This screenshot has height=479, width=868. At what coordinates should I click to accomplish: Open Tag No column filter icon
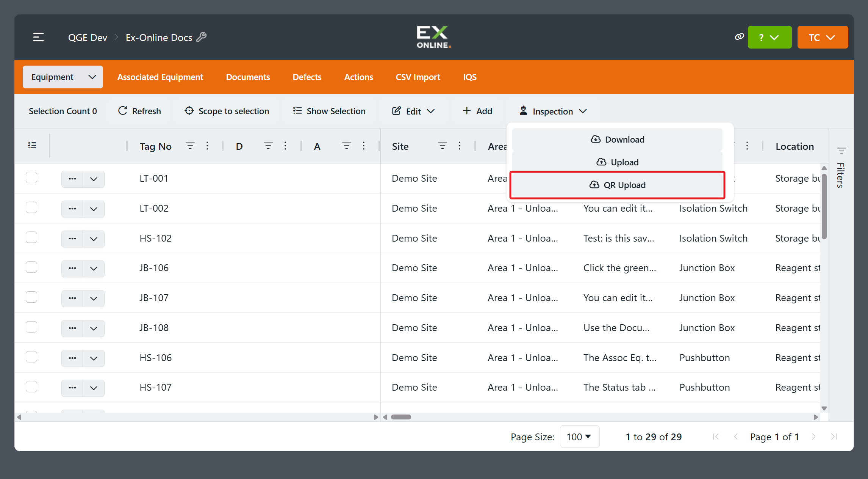190,146
